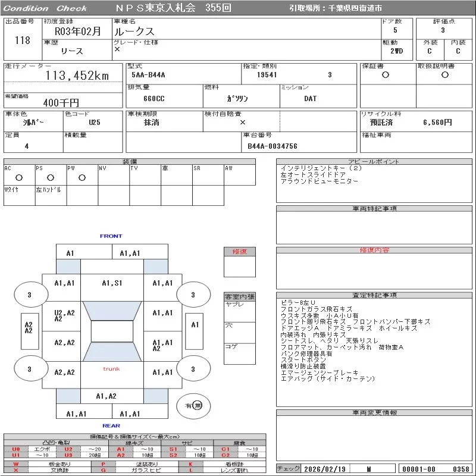Click the left side panel marked A2 A2
476x476 pixels.
[x=28, y=327]
